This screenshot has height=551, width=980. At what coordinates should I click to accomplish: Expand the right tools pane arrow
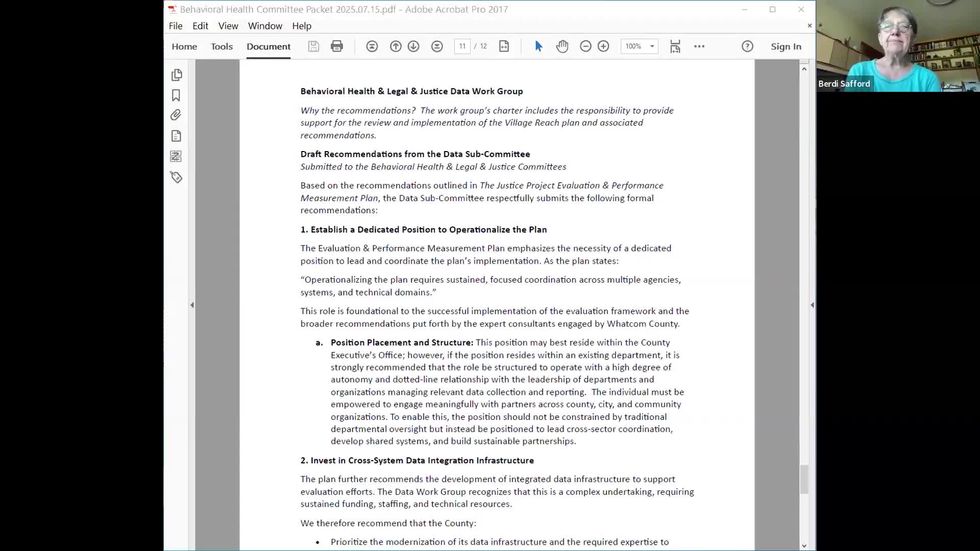pyautogui.click(x=812, y=305)
